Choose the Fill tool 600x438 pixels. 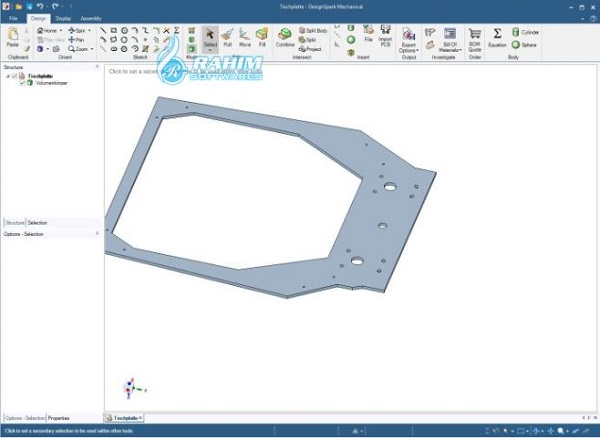click(x=262, y=37)
